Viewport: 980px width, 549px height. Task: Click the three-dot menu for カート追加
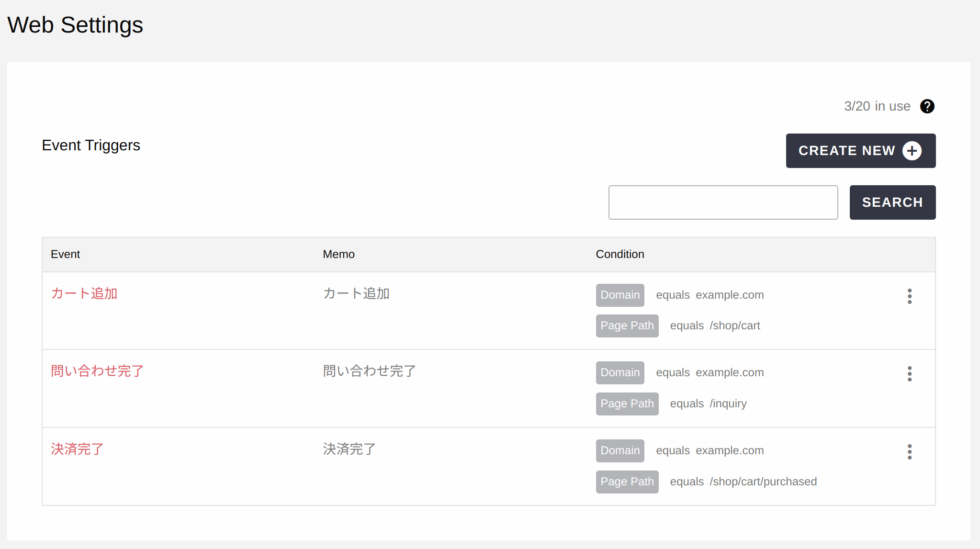coord(909,295)
